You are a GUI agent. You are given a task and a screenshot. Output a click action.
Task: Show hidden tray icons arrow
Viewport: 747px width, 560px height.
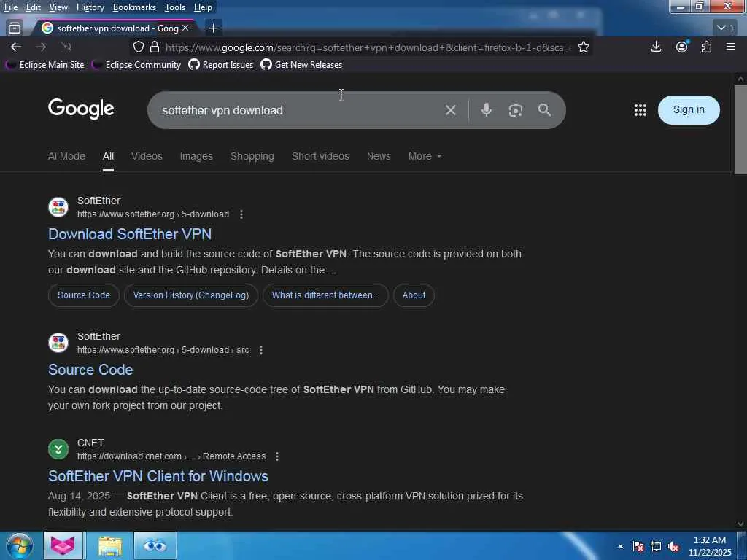point(620,546)
